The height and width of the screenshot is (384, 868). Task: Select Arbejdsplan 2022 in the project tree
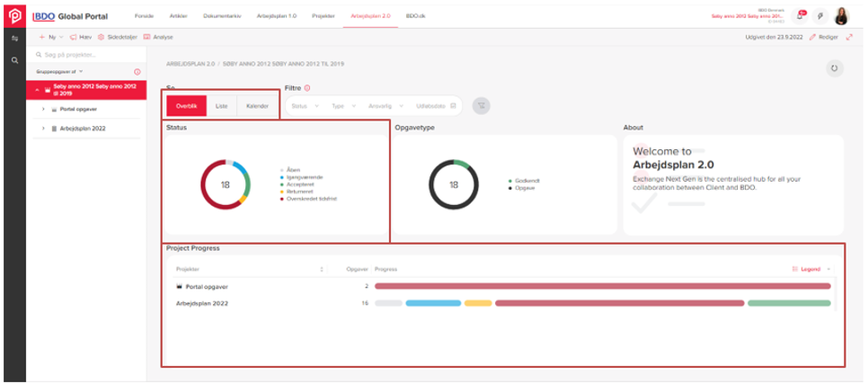tap(83, 129)
